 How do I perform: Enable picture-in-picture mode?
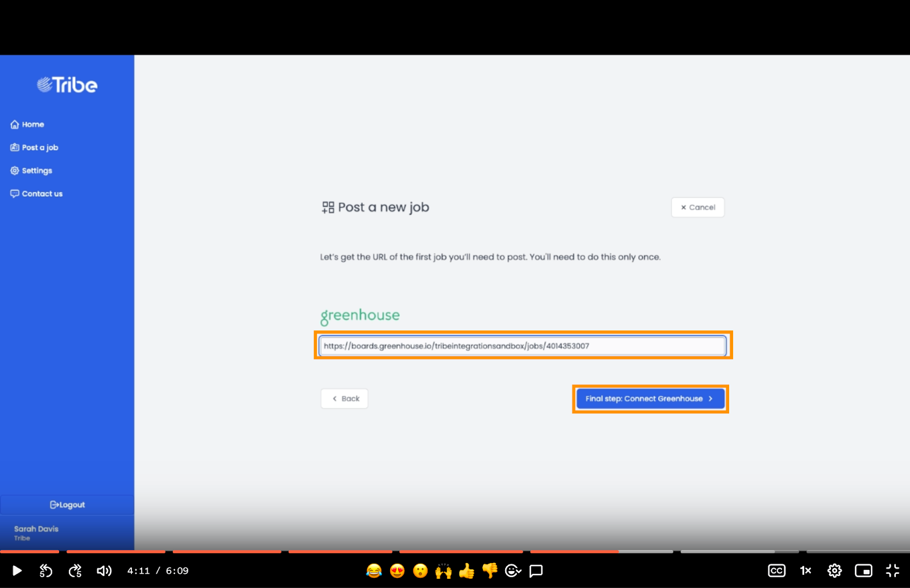tap(863, 570)
